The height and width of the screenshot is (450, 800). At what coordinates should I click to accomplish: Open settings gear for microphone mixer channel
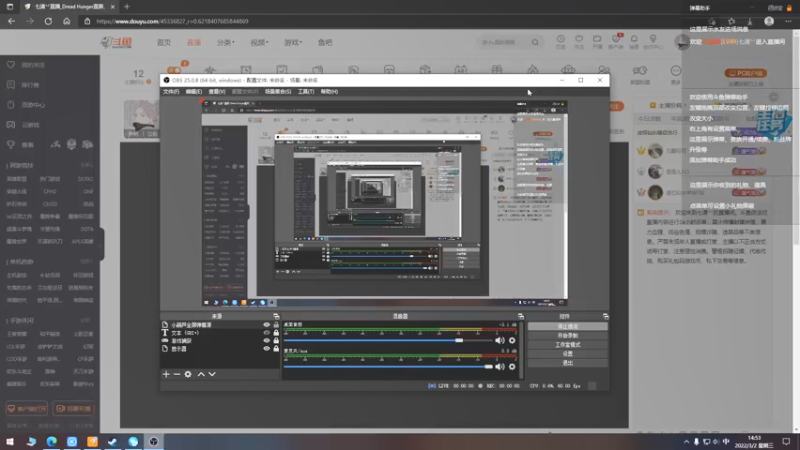[x=512, y=367]
